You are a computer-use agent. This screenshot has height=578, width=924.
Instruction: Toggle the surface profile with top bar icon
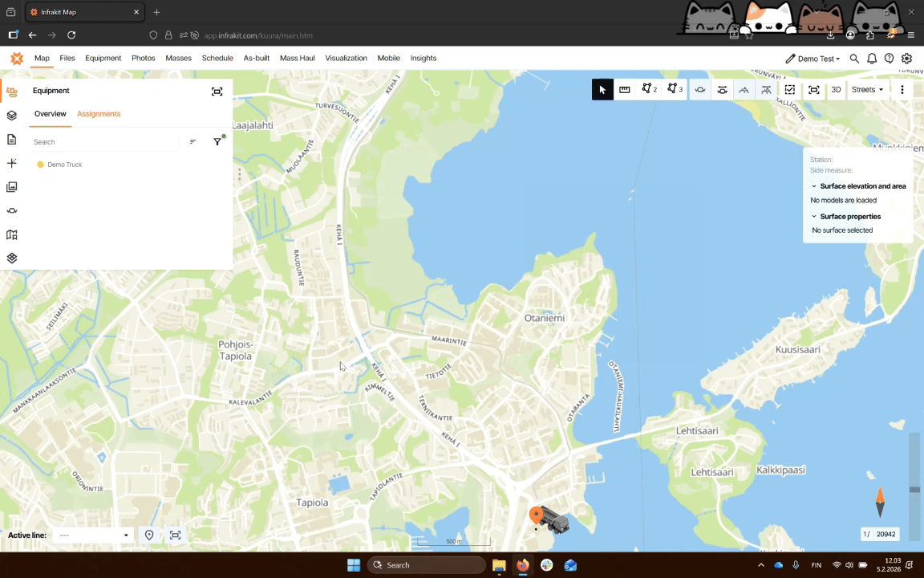point(766,90)
